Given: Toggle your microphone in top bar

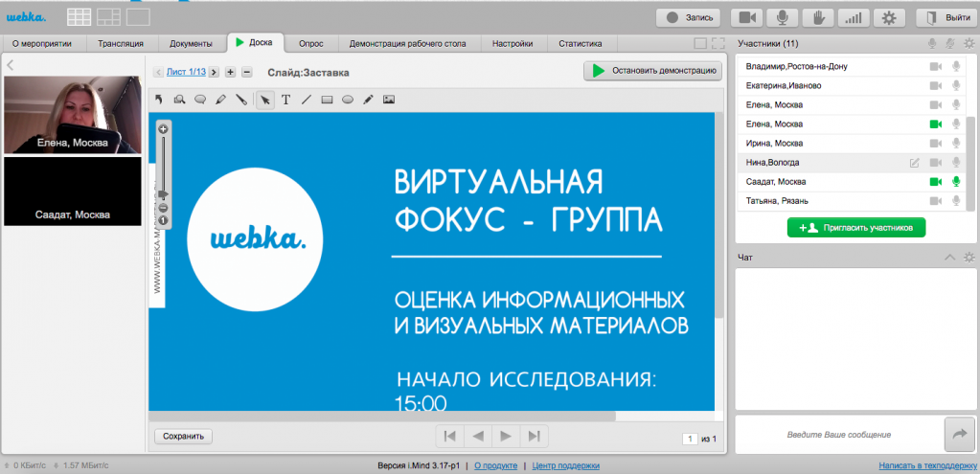Looking at the screenshot, I should tap(782, 18).
